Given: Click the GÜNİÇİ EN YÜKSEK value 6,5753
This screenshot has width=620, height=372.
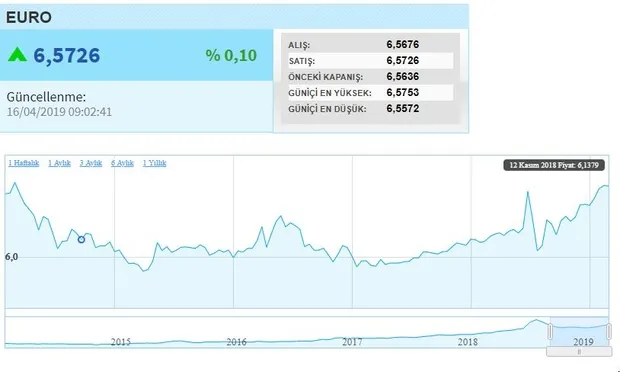Looking at the screenshot, I should point(403,93).
